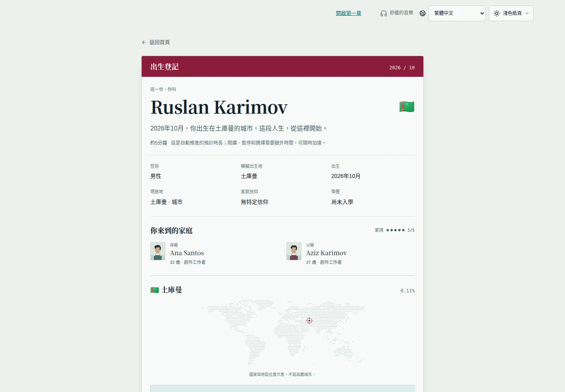Click the 無特定信仰 value
This screenshot has height=392, width=565.
click(x=255, y=202)
